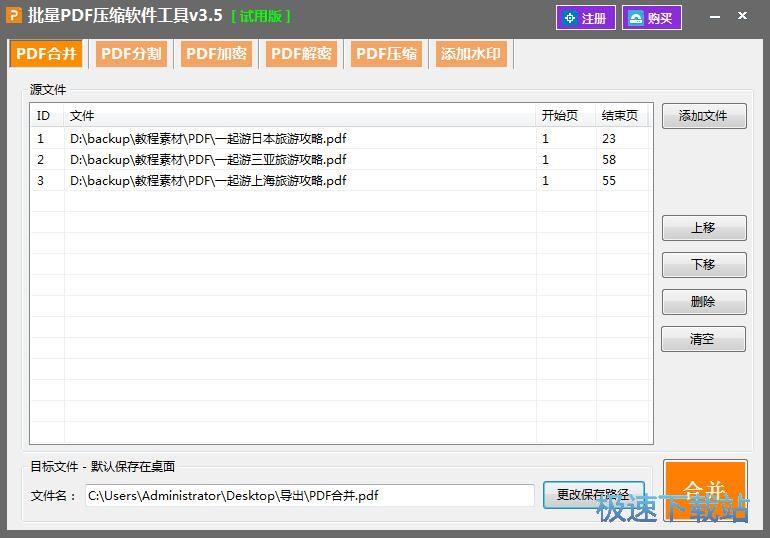Click end page value 55
The height and width of the screenshot is (538, 770).
(x=609, y=181)
